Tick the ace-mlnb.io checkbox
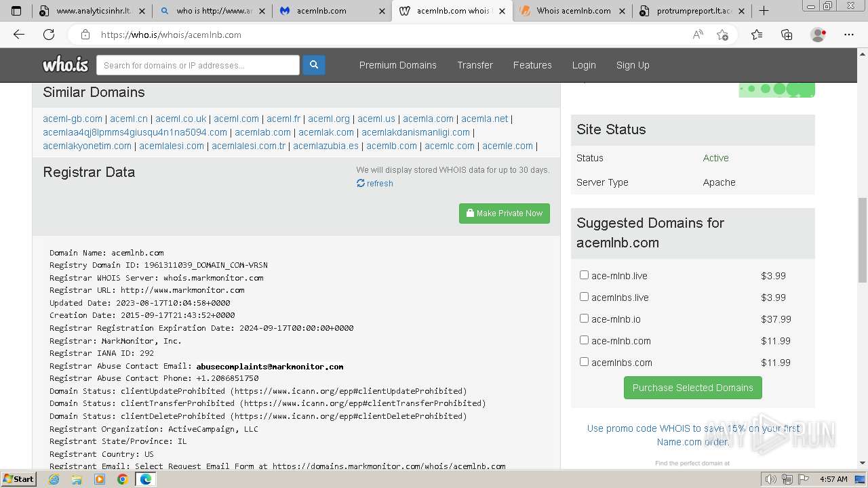868x488 pixels. coord(584,319)
